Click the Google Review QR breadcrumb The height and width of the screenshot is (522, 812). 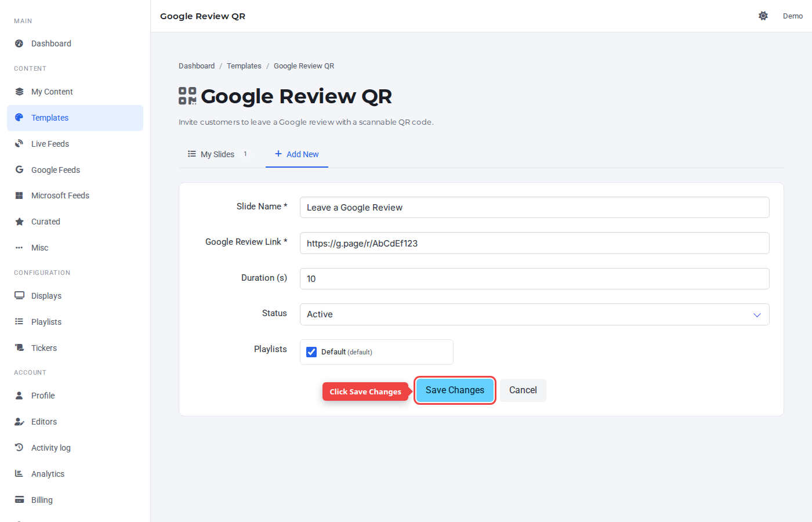[x=304, y=66]
